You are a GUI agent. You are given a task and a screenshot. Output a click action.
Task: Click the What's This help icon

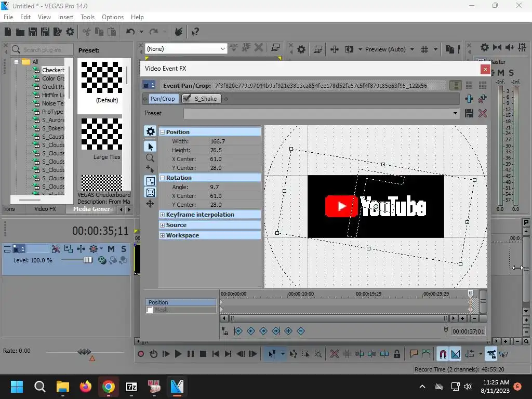[195, 32]
